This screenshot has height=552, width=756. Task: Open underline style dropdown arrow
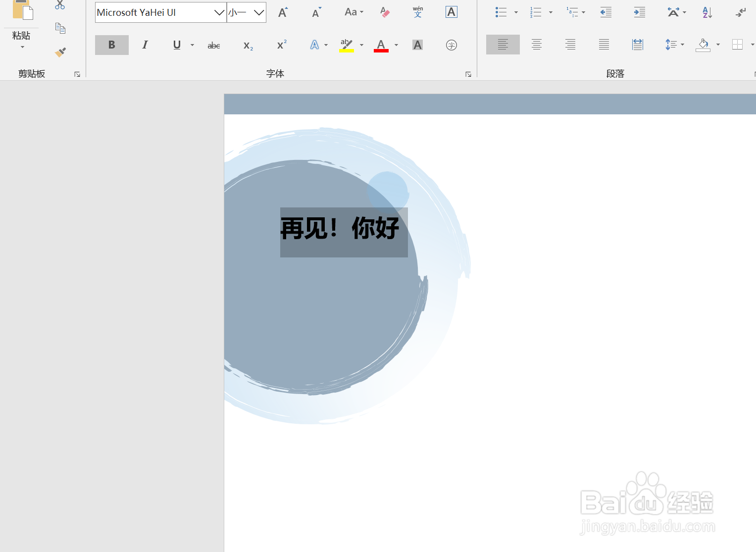coord(192,45)
